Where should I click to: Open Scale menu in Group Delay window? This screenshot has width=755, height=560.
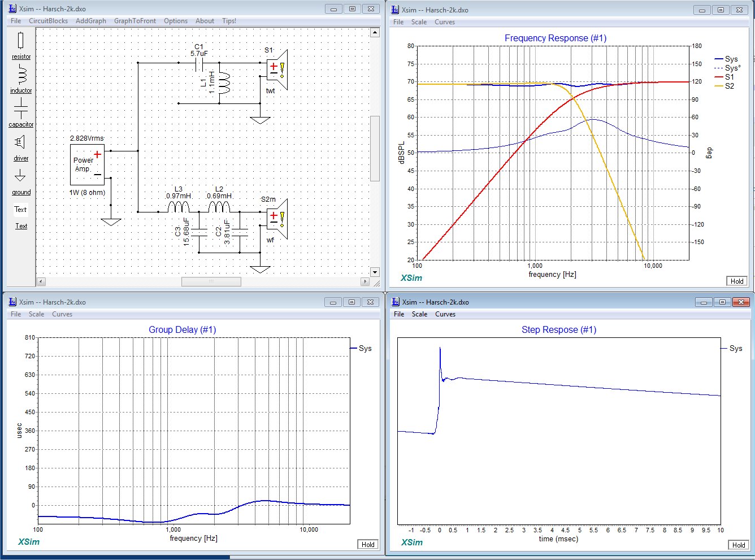point(36,314)
